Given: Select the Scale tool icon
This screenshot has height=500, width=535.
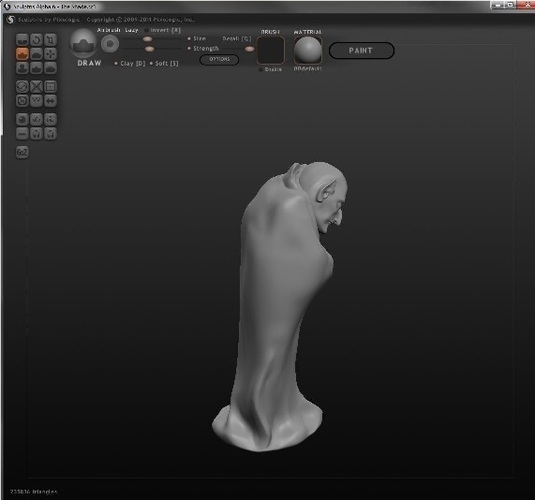Looking at the screenshot, I should pos(50,40).
